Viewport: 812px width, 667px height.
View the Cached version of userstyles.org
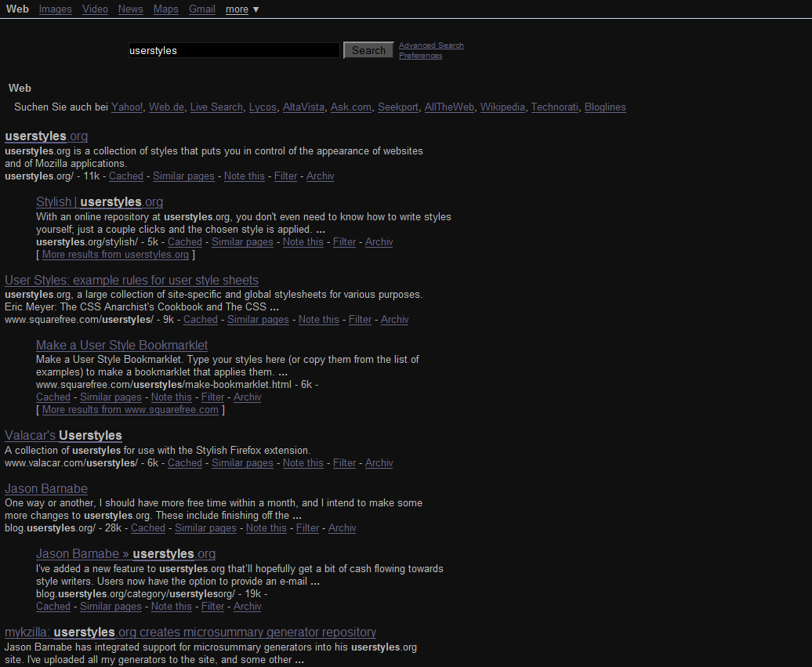pyautogui.click(x=125, y=176)
